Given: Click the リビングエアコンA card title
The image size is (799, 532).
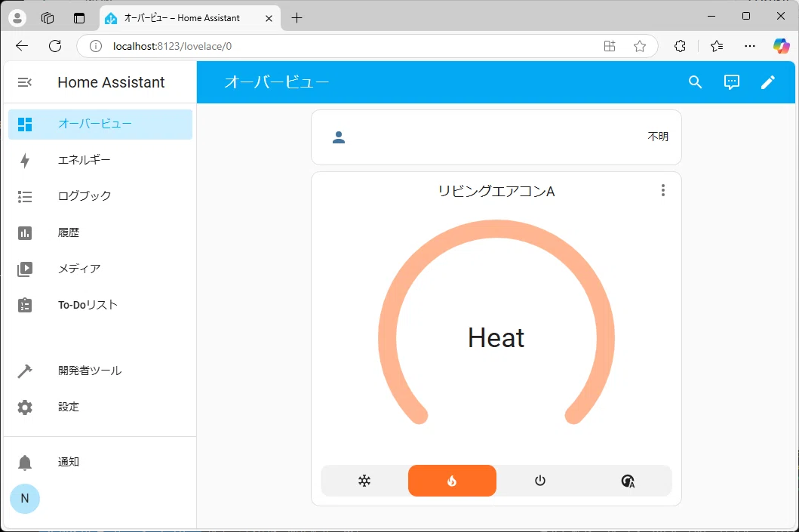Looking at the screenshot, I should 496,191.
